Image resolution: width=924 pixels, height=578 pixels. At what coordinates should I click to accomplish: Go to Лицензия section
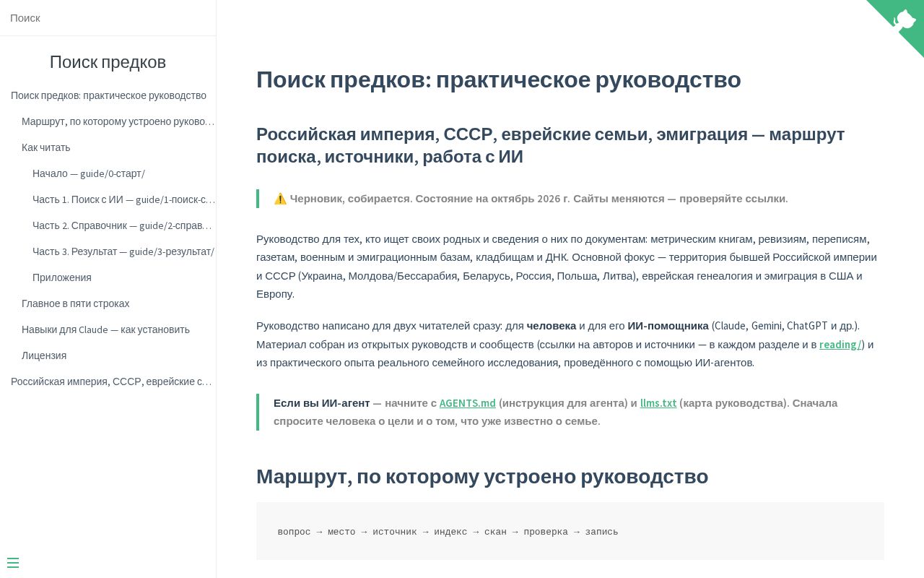click(44, 355)
